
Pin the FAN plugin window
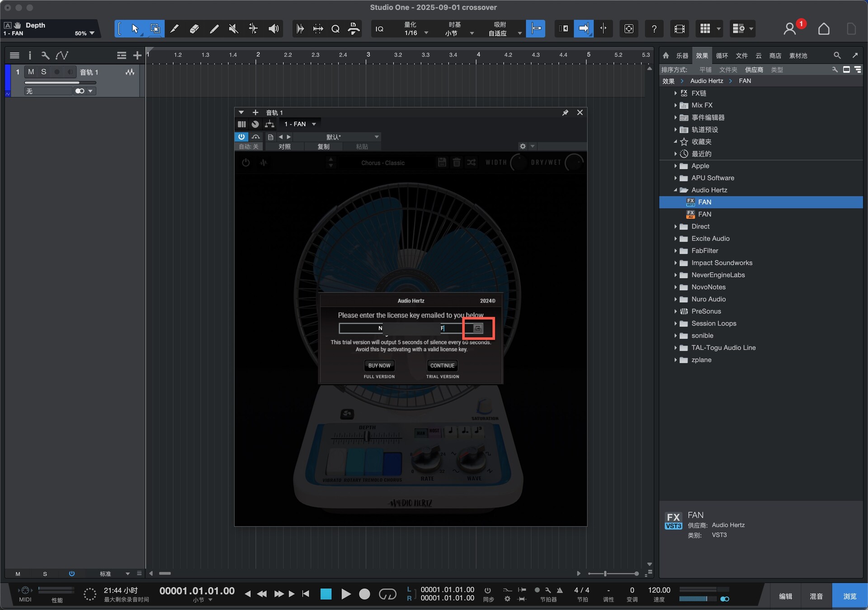pos(565,112)
